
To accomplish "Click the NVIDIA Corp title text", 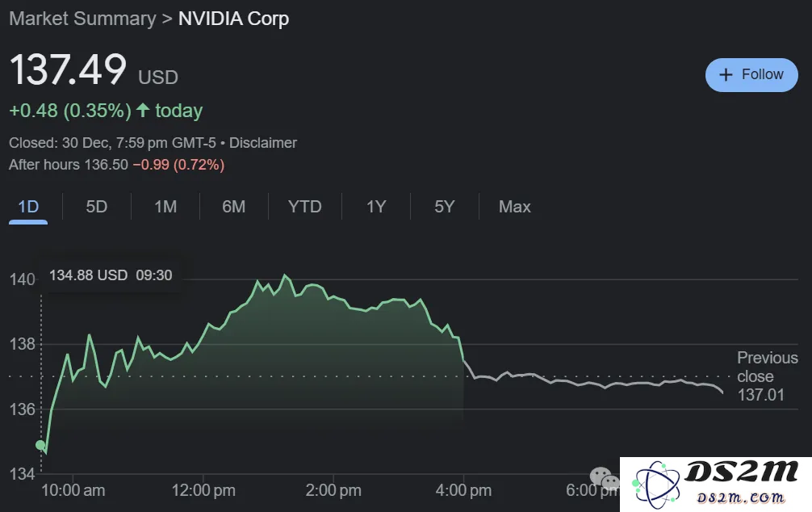I will pyautogui.click(x=233, y=19).
